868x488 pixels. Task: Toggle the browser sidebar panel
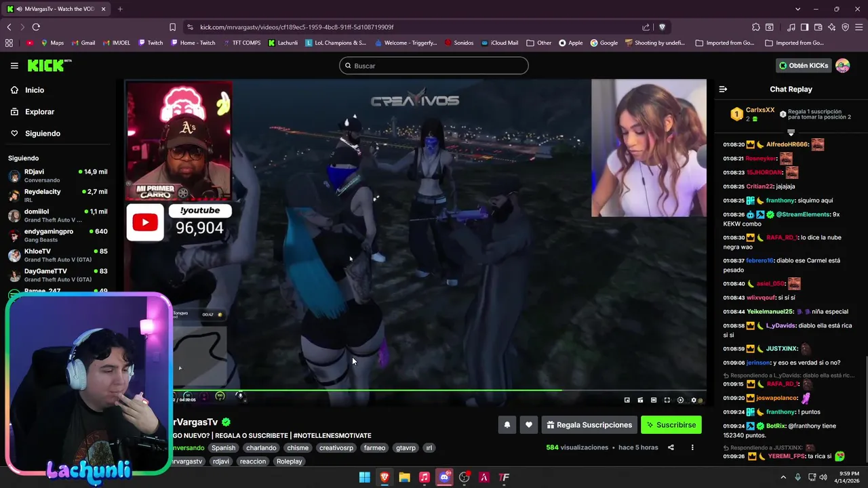[x=804, y=27]
